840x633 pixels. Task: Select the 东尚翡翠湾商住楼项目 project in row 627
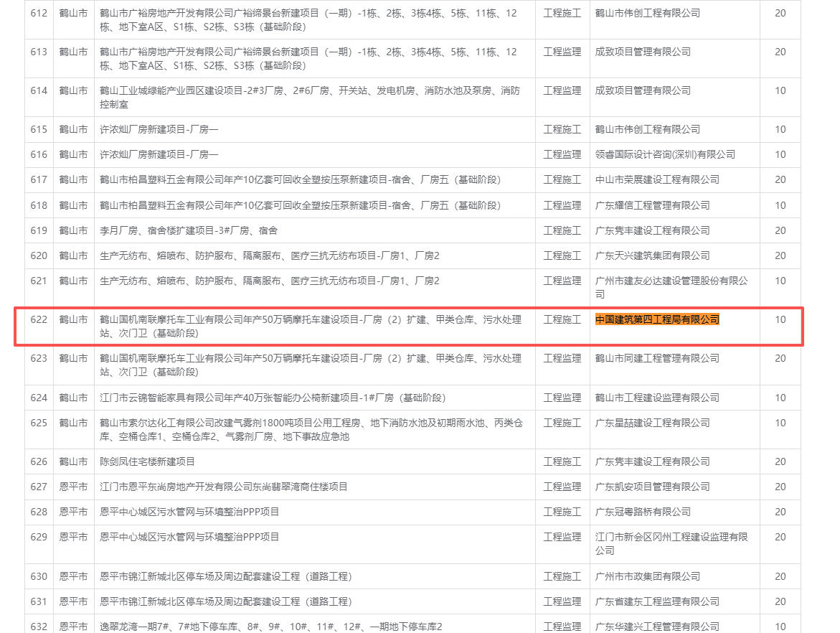(223, 487)
